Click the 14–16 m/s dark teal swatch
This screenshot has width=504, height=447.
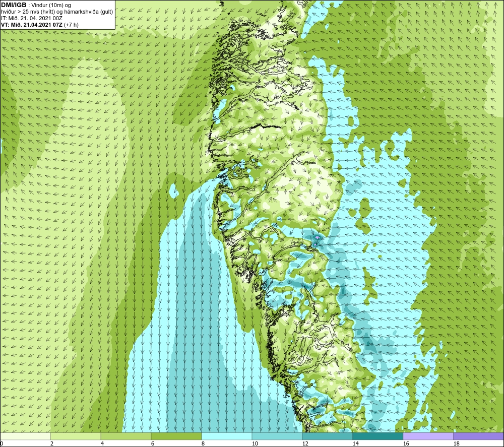point(377,436)
